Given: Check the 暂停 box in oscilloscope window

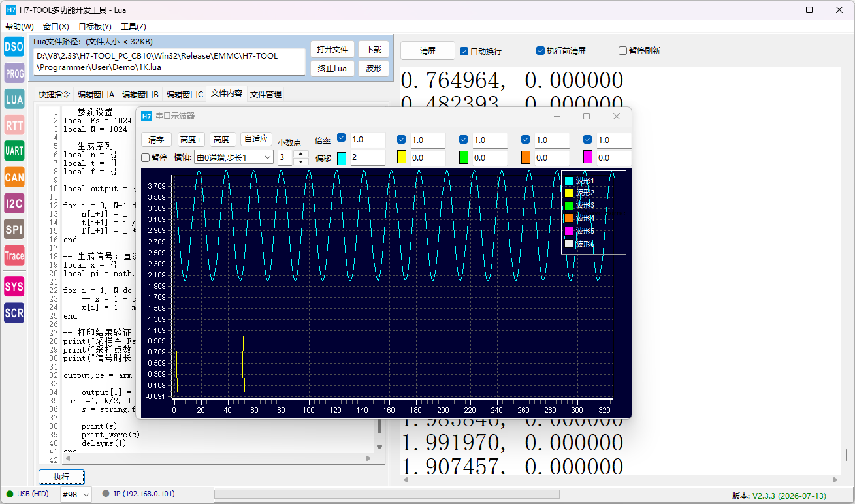Looking at the screenshot, I should click(155, 157).
